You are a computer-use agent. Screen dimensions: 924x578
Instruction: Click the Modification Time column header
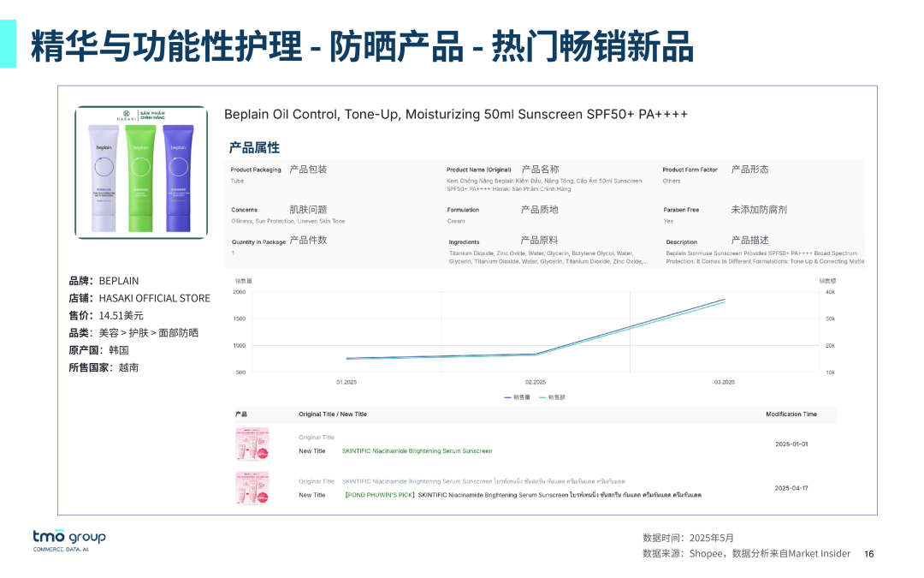click(791, 414)
